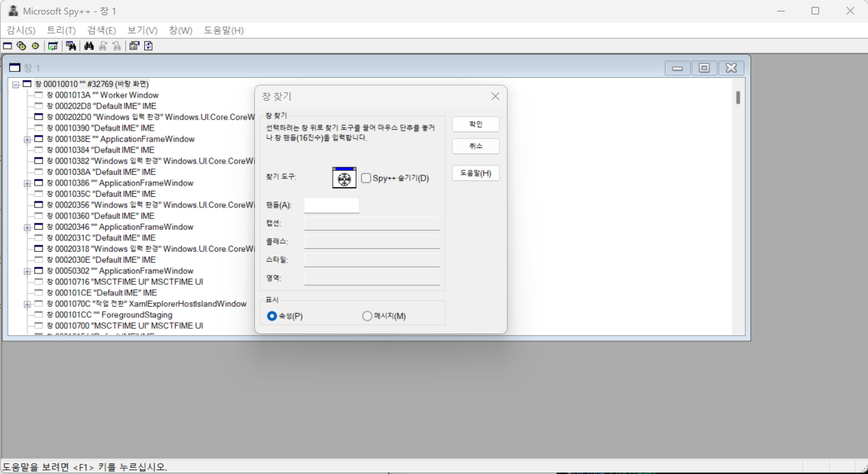Click the window icon in 창 1 title bar
The height and width of the screenshot is (474, 868).
[15, 68]
